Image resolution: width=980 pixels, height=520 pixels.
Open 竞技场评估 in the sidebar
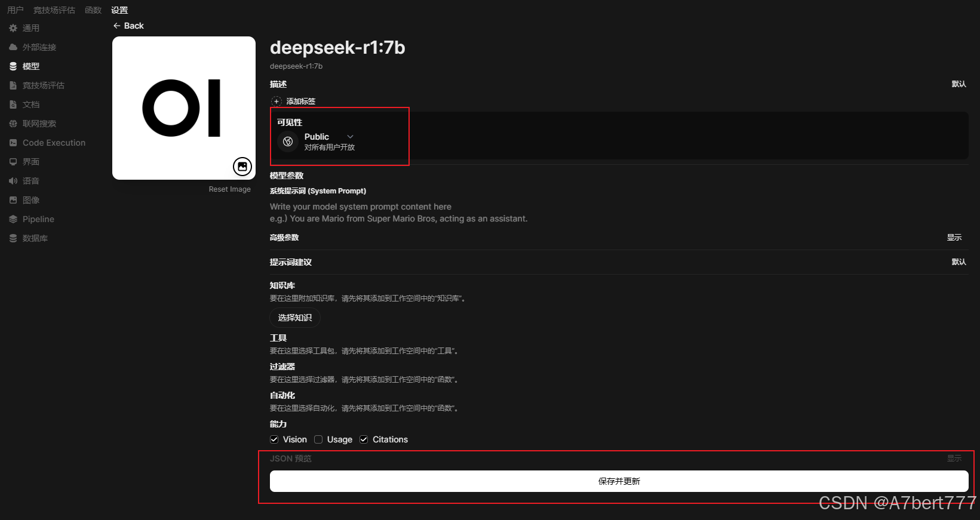(44, 85)
